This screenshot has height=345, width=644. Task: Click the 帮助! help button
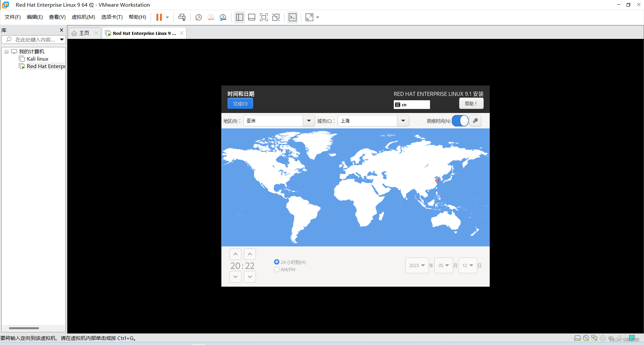coord(471,104)
